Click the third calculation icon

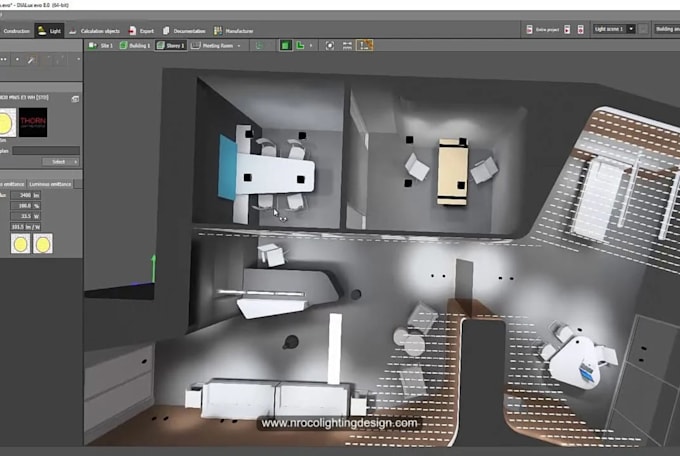click(x=580, y=30)
